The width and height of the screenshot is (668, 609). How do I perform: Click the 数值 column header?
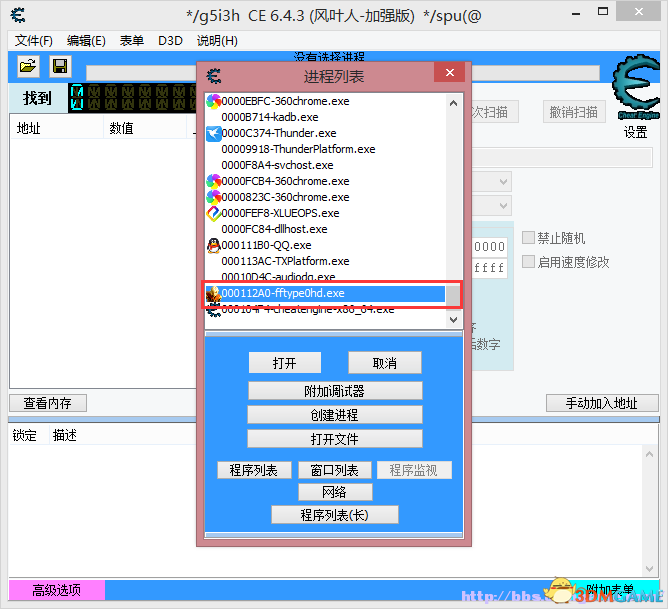point(145,128)
